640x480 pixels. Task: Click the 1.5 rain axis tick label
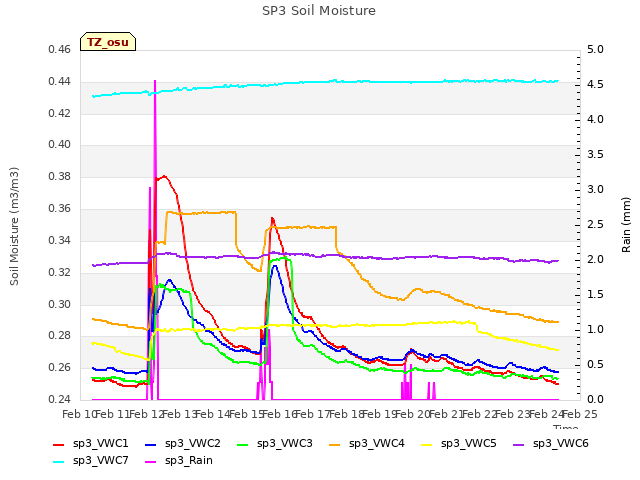pyautogui.click(x=595, y=294)
